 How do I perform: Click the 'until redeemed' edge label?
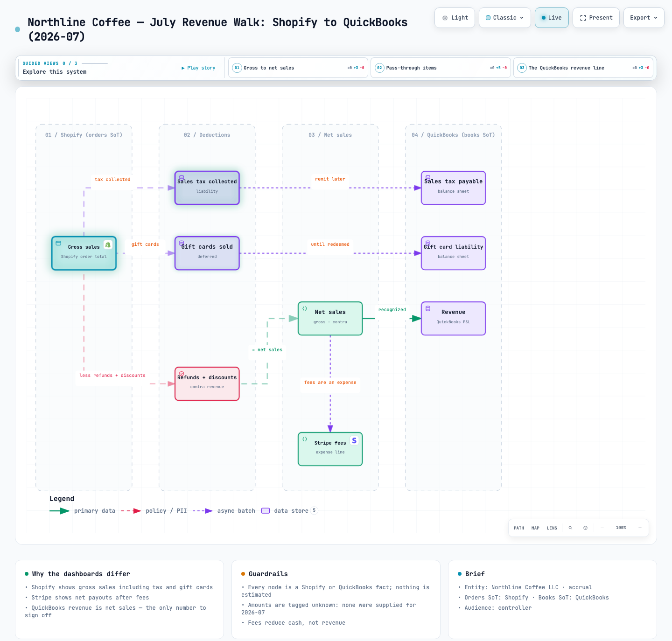pyautogui.click(x=330, y=244)
